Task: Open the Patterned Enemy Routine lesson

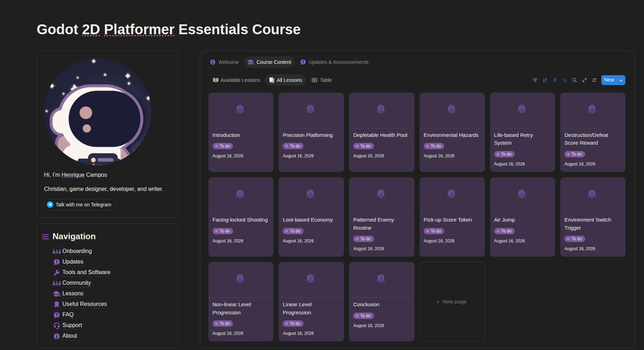Action: (x=382, y=217)
